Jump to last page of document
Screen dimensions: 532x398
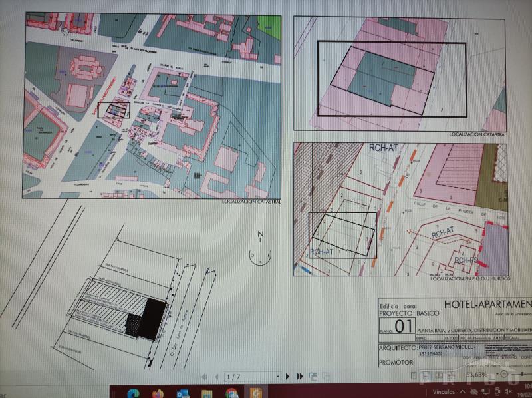click(301, 377)
